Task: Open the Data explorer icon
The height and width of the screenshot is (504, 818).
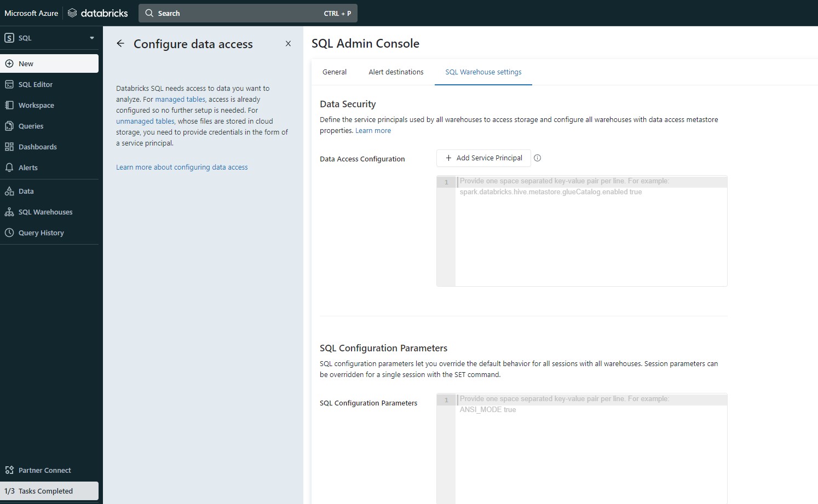Action: pos(9,191)
